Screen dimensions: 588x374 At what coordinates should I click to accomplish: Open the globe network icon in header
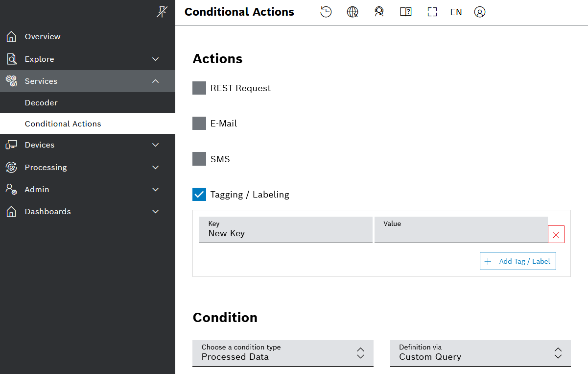(353, 12)
